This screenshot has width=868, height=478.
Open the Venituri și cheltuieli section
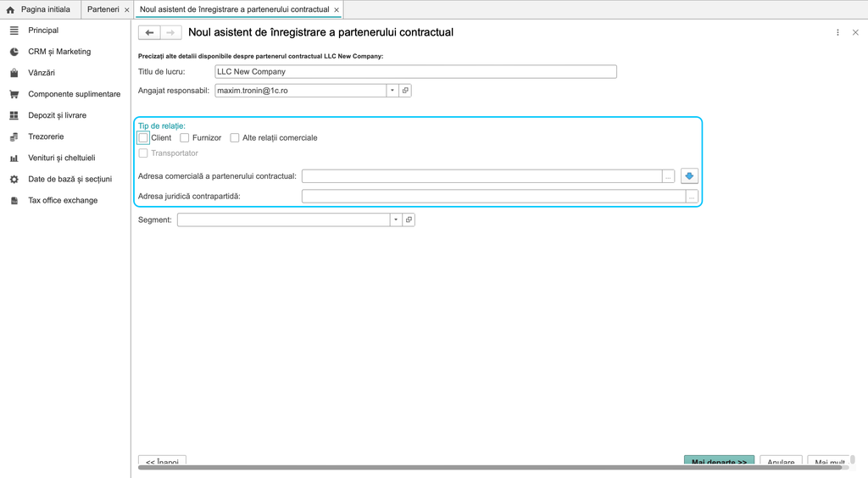tap(61, 158)
